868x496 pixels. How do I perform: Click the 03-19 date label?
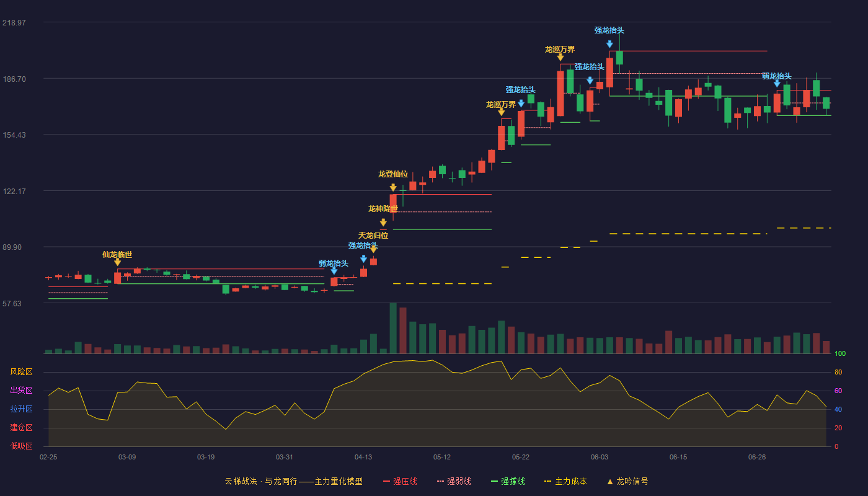(206, 457)
